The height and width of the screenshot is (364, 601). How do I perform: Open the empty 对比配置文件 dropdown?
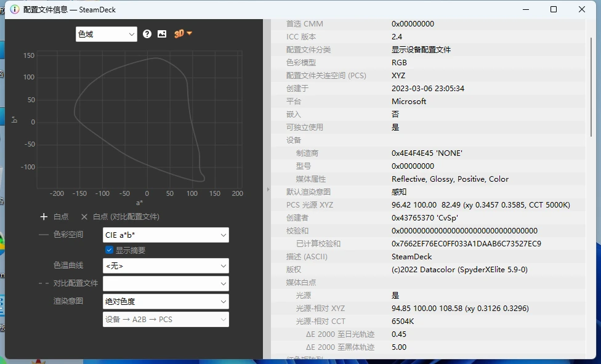[166, 284]
